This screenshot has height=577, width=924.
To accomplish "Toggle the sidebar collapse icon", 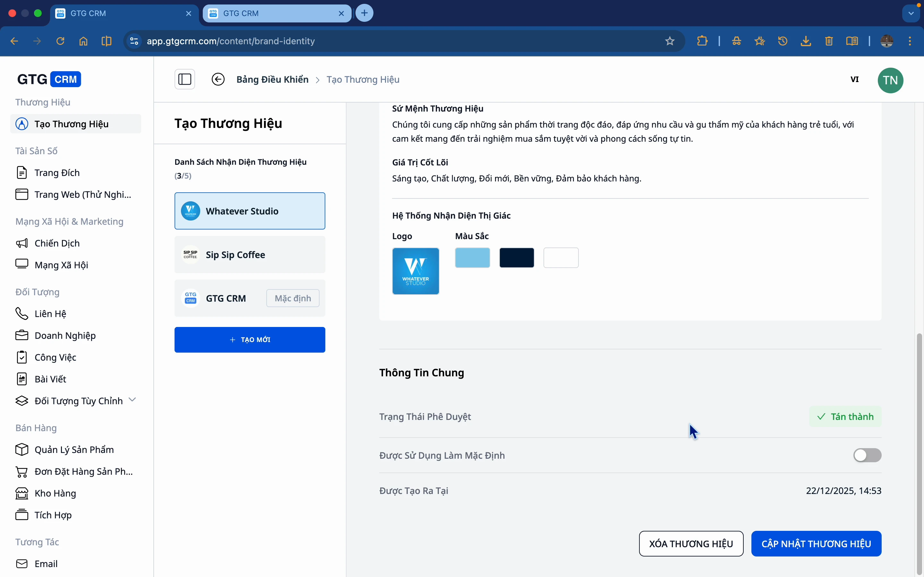I will 185,79.
